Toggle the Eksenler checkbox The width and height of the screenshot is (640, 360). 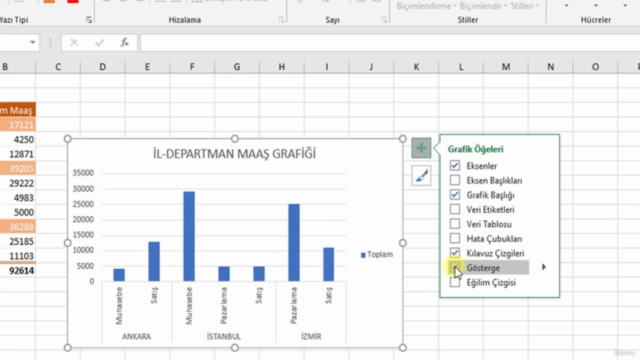pyautogui.click(x=455, y=165)
